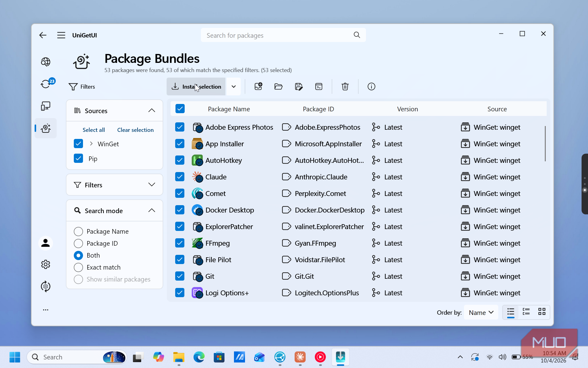Select the Package Bundles sidebar icon

click(46, 128)
